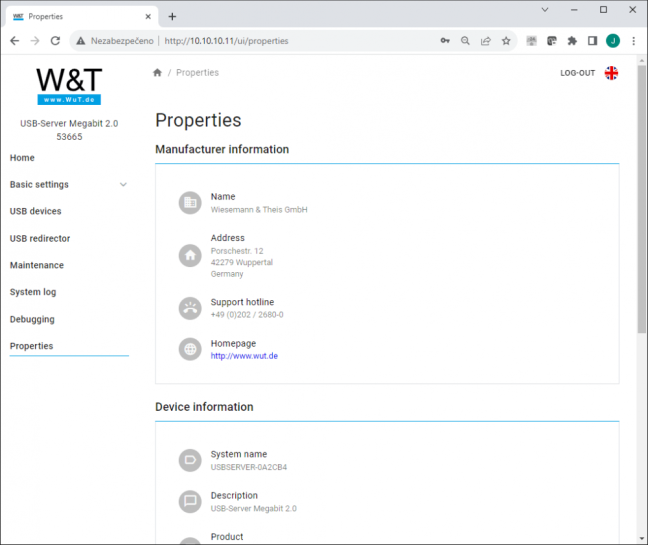Click the browser forward arrow
648x545 pixels.
35,40
